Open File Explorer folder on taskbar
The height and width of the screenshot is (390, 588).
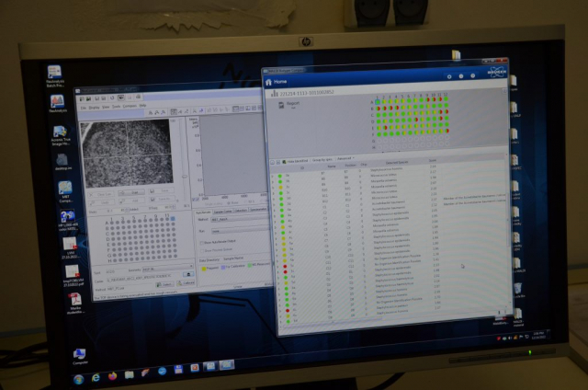129,374
